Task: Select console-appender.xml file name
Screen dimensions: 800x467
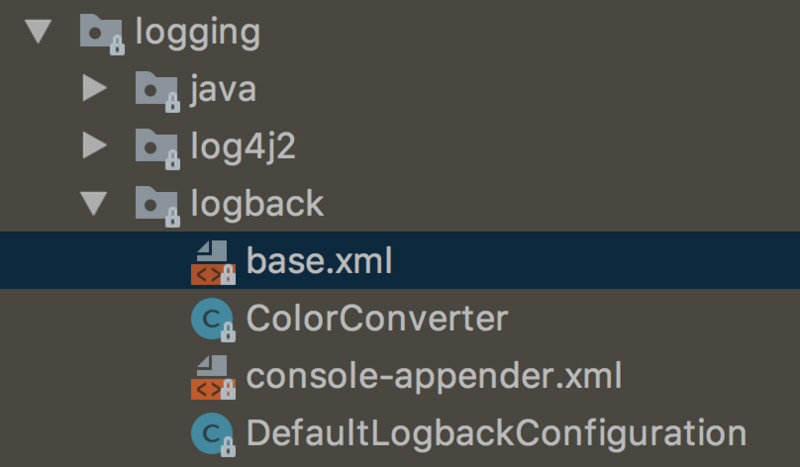Action: click(434, 376)
